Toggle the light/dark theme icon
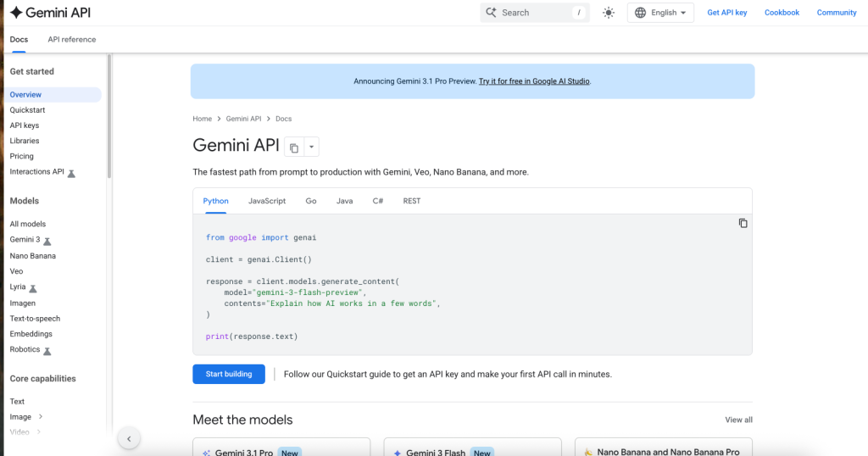868x456 pixels. 608,13
